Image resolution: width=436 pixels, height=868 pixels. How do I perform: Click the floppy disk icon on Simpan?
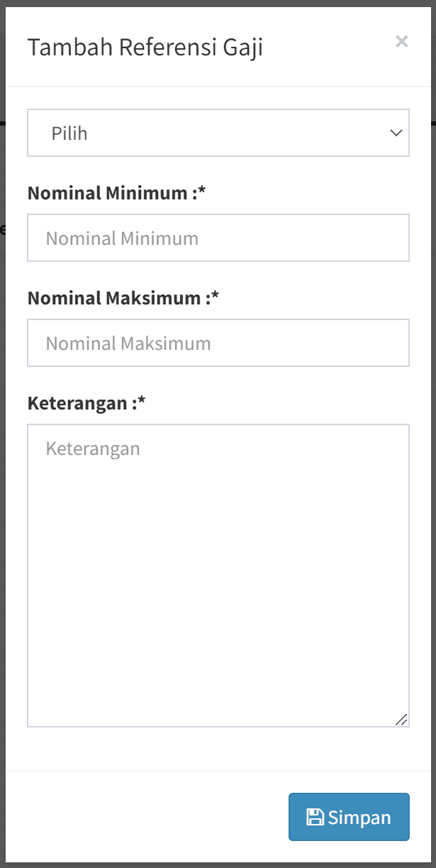tap(315, 817)
